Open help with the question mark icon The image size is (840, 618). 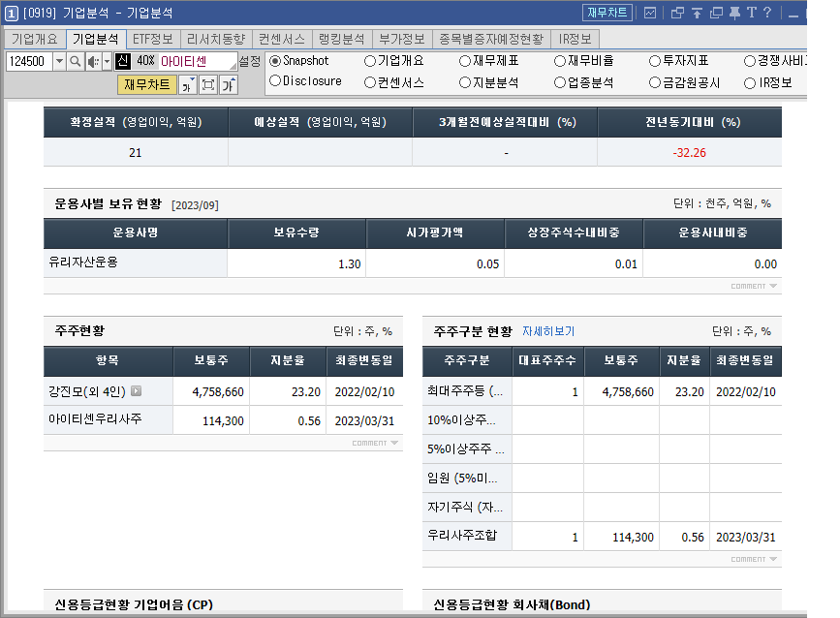tap(767, 13)
